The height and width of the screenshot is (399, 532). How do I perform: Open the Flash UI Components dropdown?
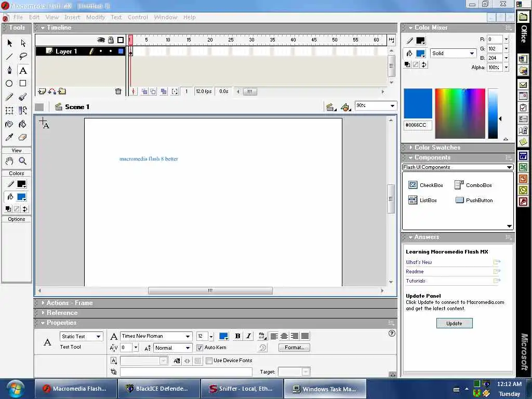[458, 167]
